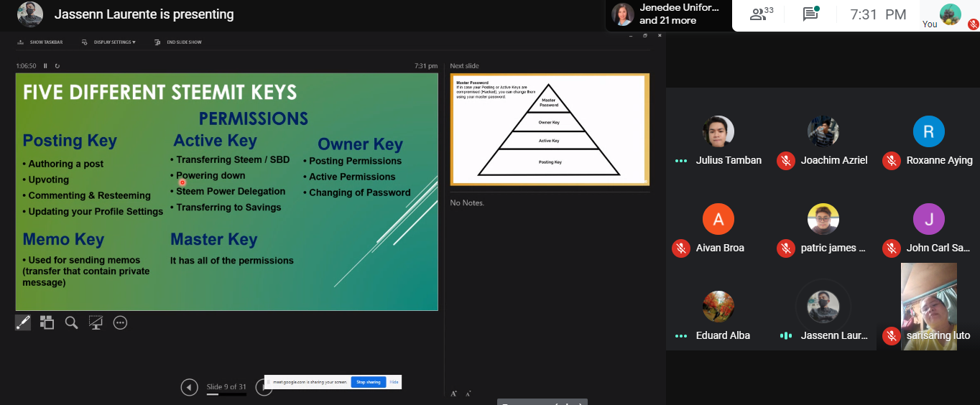980x405 pixels.
Task: Click Roxanne Aying muted mic icon
Action: (x=892, y=161)
